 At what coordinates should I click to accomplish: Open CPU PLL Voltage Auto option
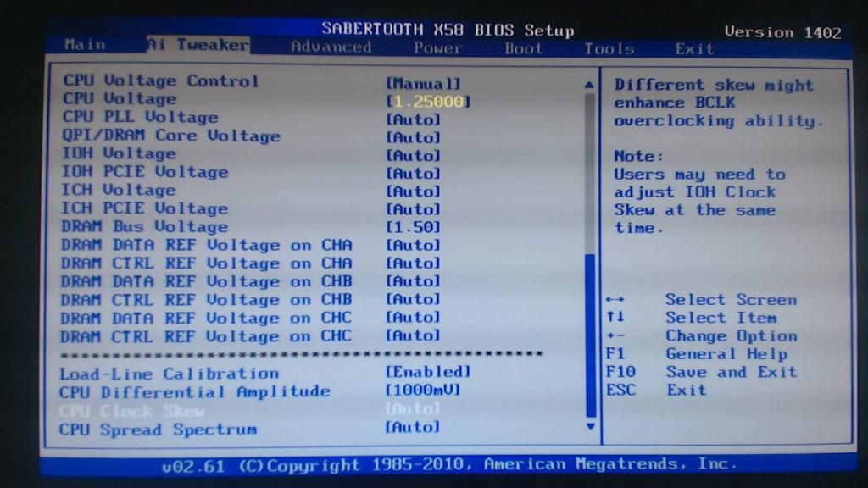pos(413,119)
